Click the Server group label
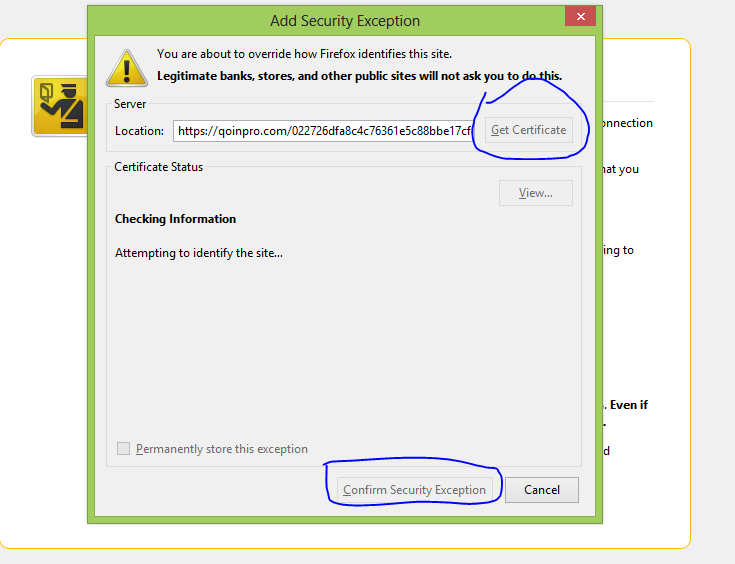The image size is (735, 564). click(130, 104)
